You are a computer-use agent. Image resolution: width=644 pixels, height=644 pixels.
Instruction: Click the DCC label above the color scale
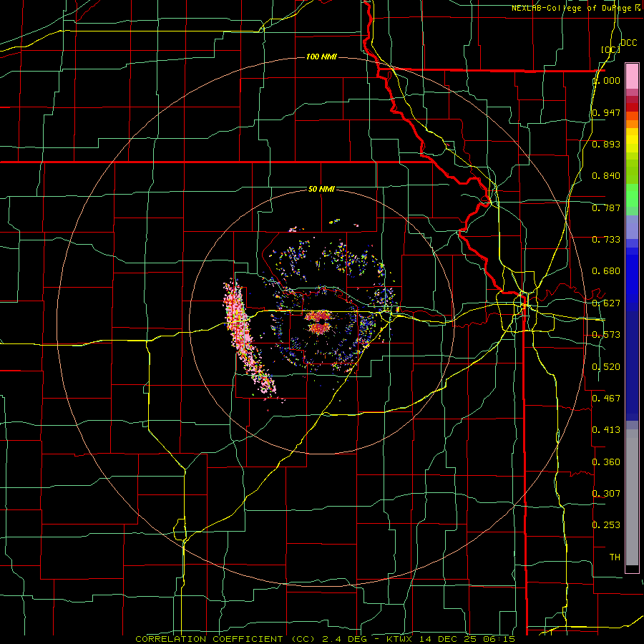(628, 43)
